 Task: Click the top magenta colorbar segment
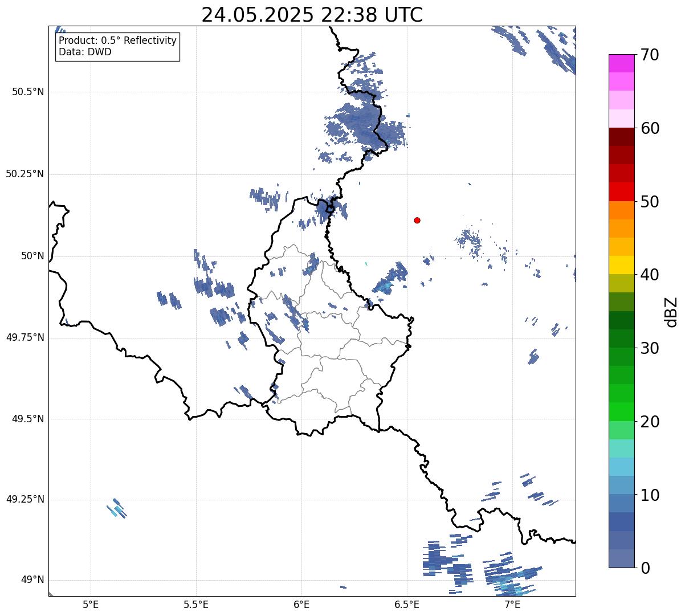coord(621,63)
